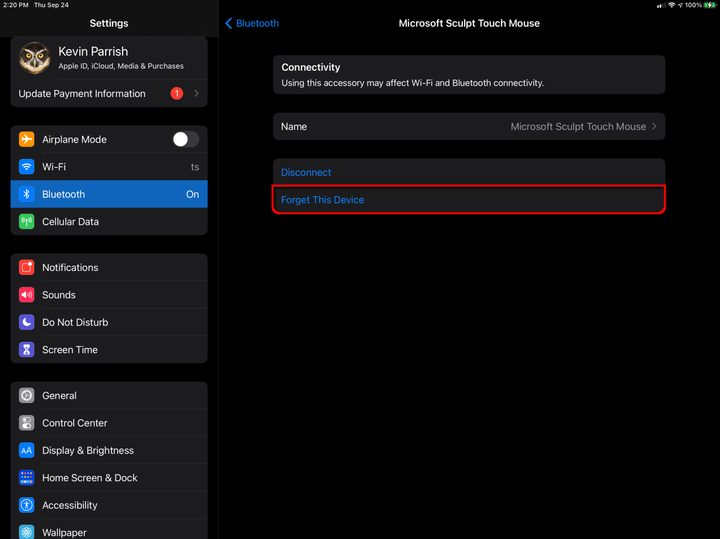
Task: Open Home Screen & Dock settings
Action: pos(109,478)
